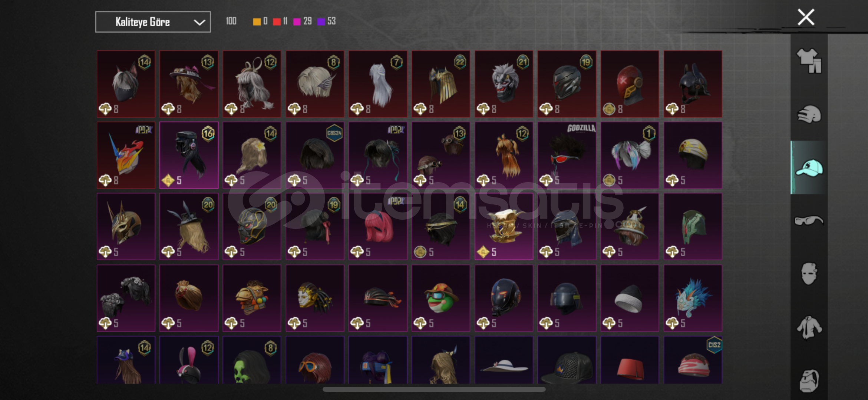The image size is (868, 400).
Task: Select the cap headwear category icon
Action: pyautogui.click(x=809, y=168)
